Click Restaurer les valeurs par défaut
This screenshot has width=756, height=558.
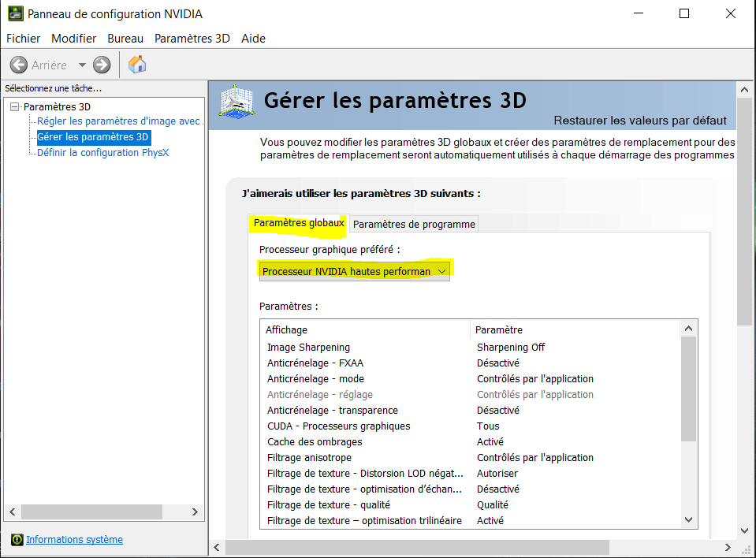[x=640, y=121]
